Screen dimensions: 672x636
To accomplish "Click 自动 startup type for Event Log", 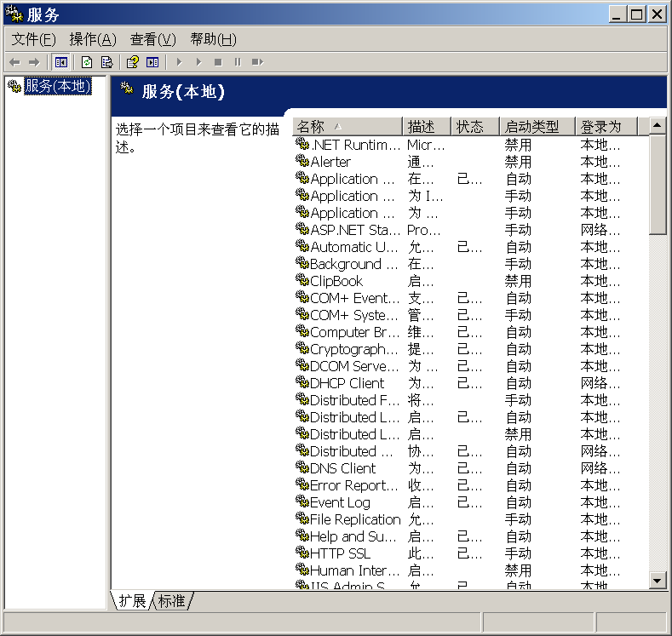I will (x=518, y=503).
